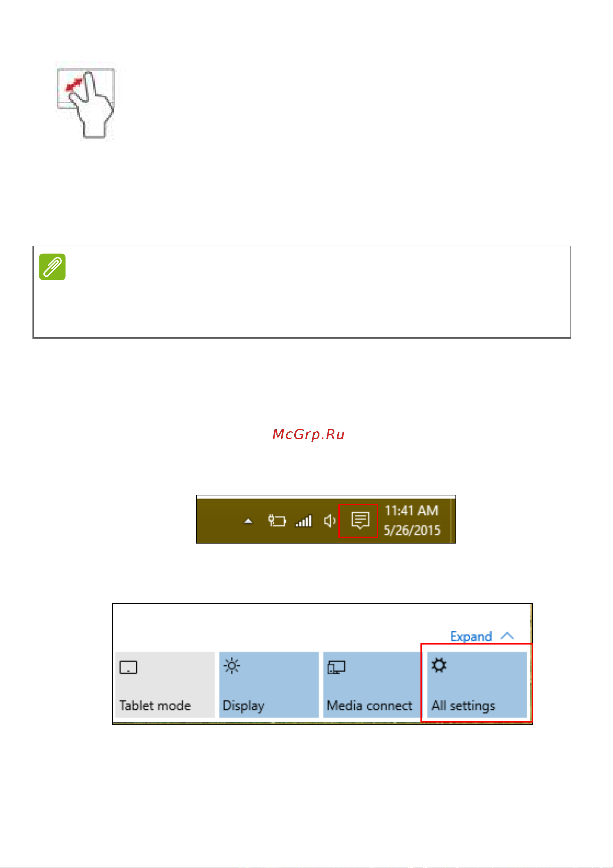Open the All settings tile

coord(477,685)
